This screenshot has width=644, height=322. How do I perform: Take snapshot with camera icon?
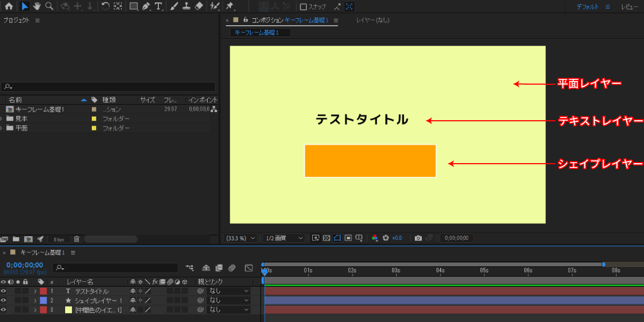click(x=419, y=238)
